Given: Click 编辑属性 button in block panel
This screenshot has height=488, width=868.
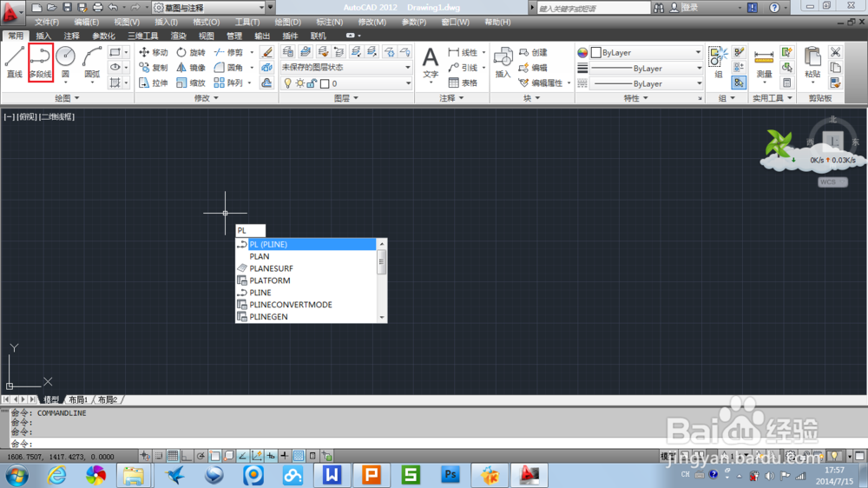Looking at the screenshot, I should pos(540,83).
